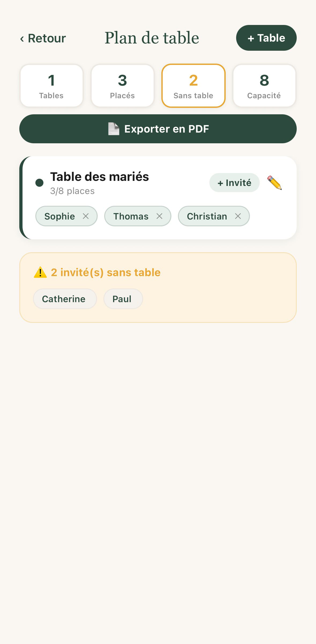Tap the unassigned guest Catherine
The height and width of the screenshot is (644, 316).
(x=64, y=299)
